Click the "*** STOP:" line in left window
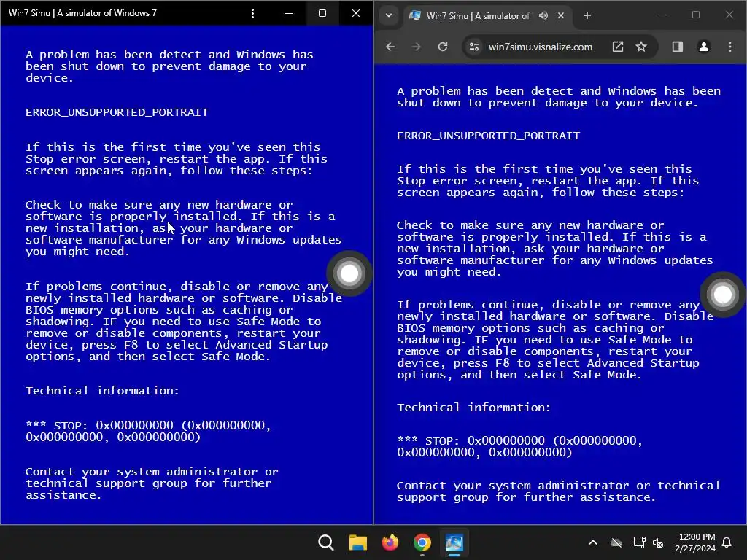The height and width of the screenshot is (560, 747). 148,431
